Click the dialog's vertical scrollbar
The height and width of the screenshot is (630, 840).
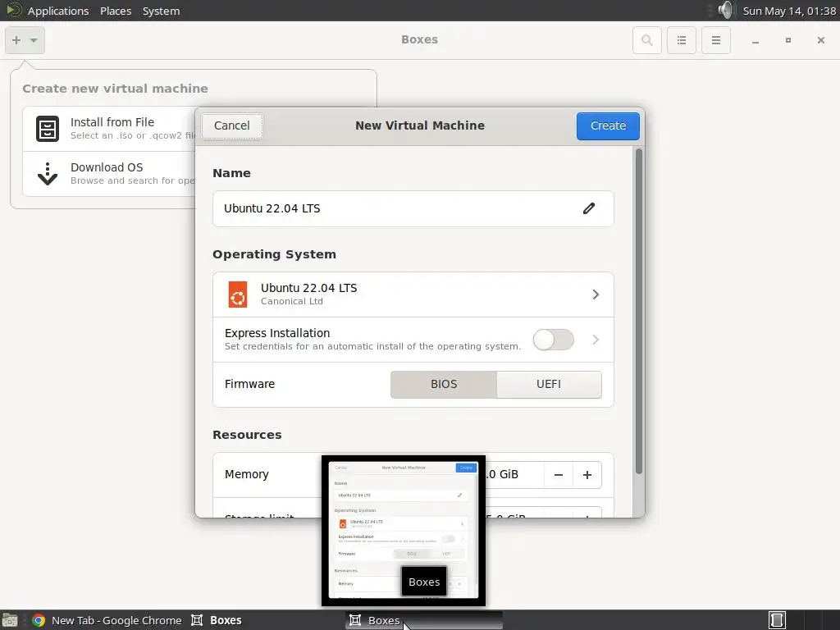coord(638,311)
